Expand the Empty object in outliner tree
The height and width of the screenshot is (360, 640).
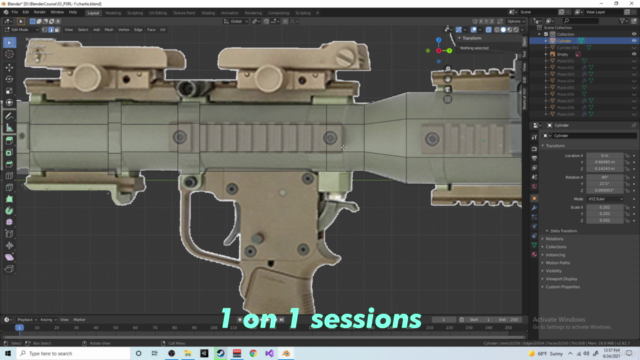coord(546,54)
